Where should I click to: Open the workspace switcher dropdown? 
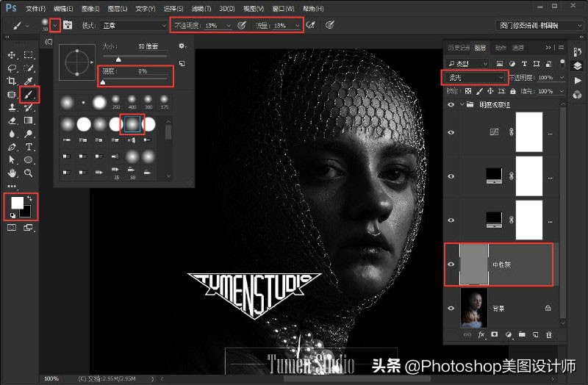coord(539,26)
